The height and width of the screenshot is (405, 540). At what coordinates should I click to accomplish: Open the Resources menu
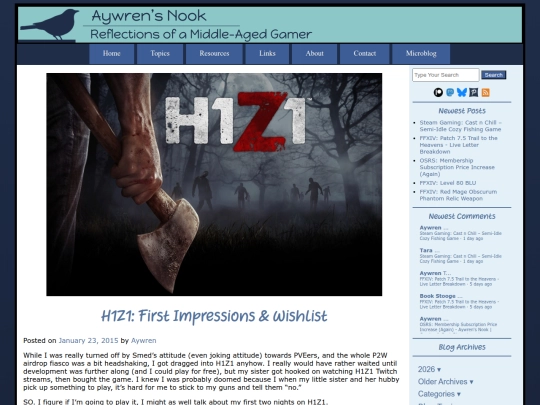click(x=214, y=54)
